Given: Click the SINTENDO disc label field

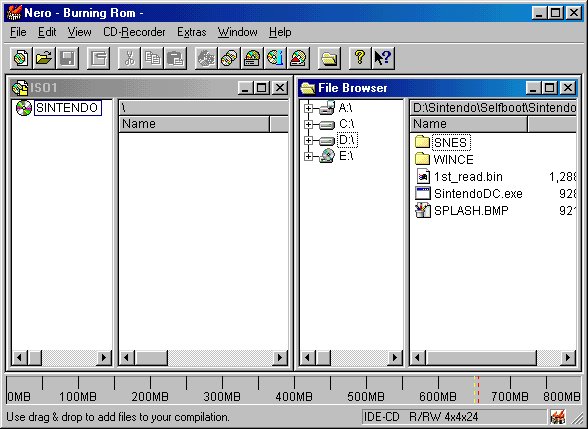Looking at the screenshot, I should coord(68,108).
